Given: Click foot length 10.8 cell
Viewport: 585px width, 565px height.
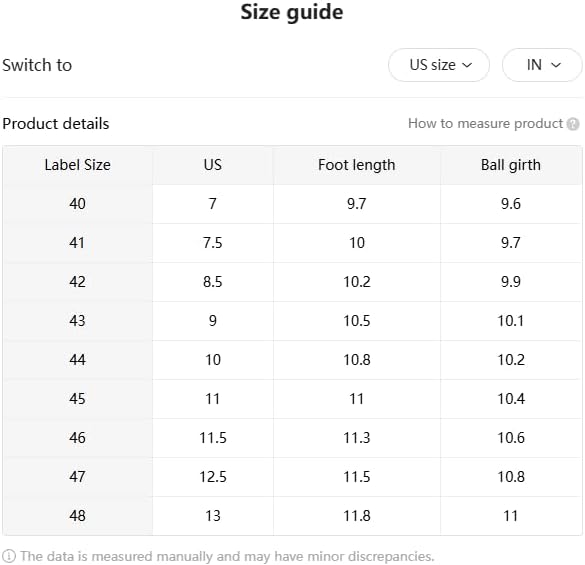Looking at the screenshot, I should [357, 360].
